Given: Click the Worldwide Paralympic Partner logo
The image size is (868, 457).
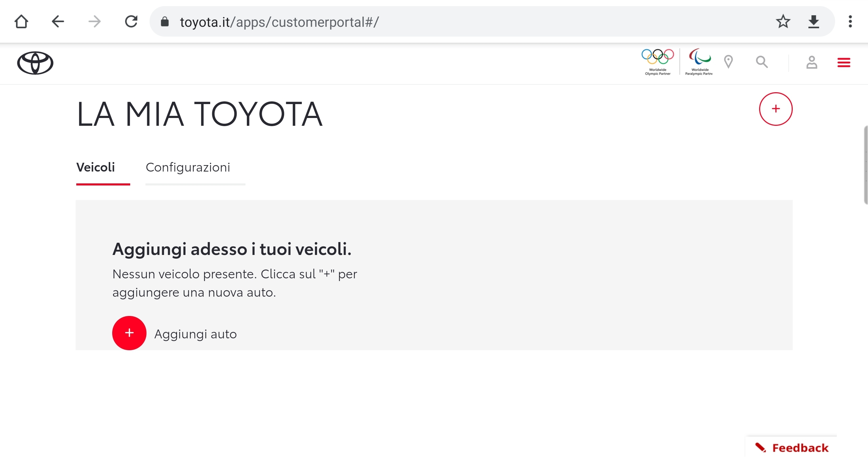Looking at the screenshot, I should 699,62.
